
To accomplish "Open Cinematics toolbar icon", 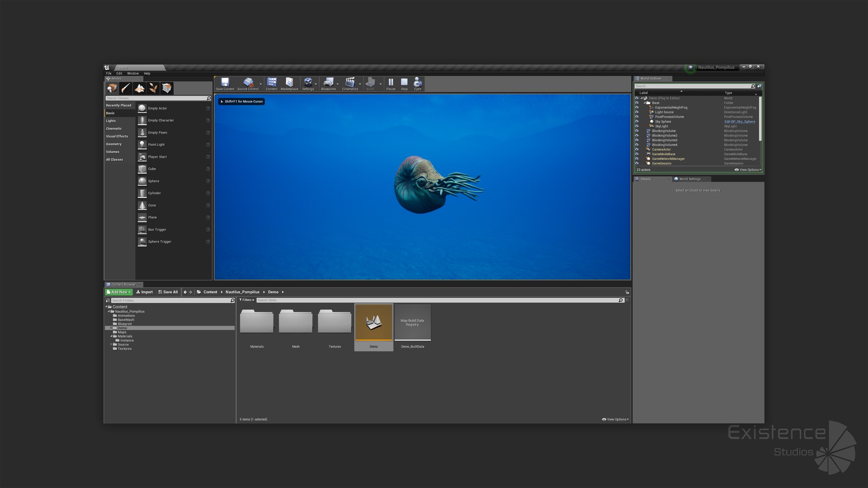I will coord(350,82).
